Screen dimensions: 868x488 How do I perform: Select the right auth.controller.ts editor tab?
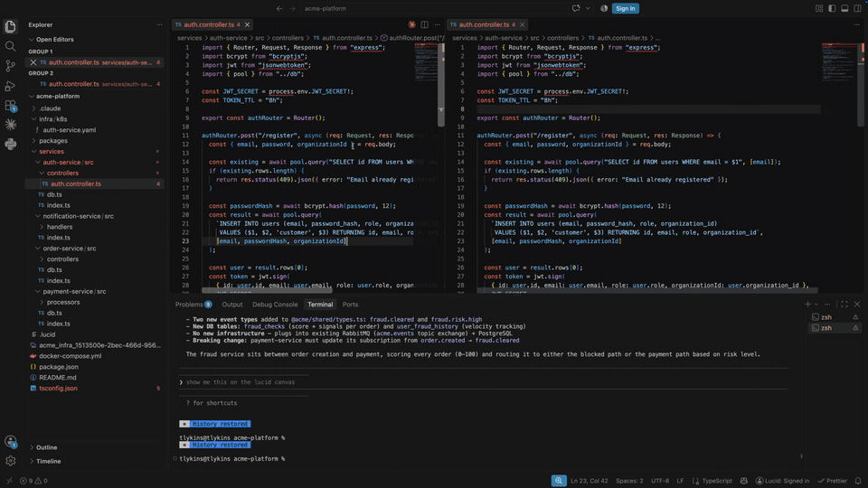487,24
